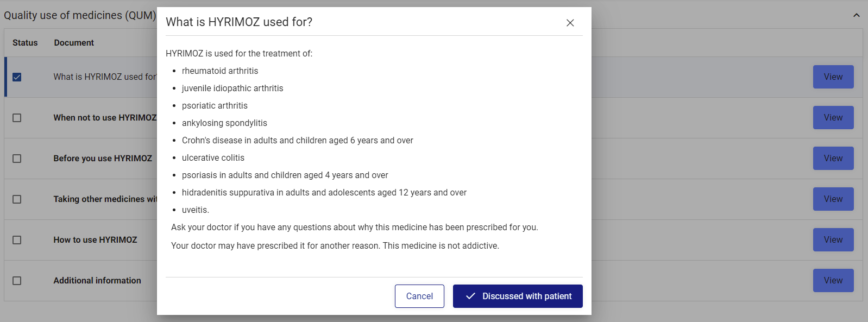Click the Crohn's disease list item

pyautogui.click(x=298, y=140)
